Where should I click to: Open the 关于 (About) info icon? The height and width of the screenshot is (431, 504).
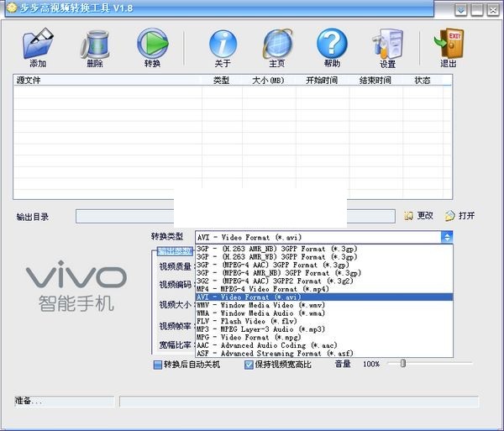(223, 44)
